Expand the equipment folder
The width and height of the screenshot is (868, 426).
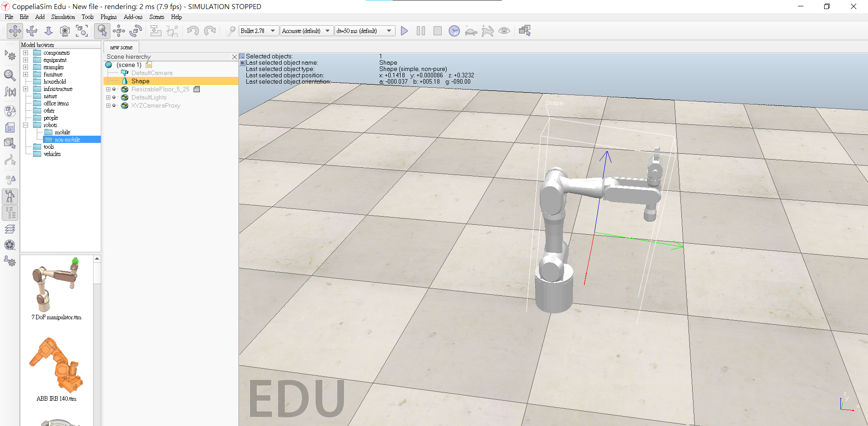pyautogui.click(x=26, y=60)
